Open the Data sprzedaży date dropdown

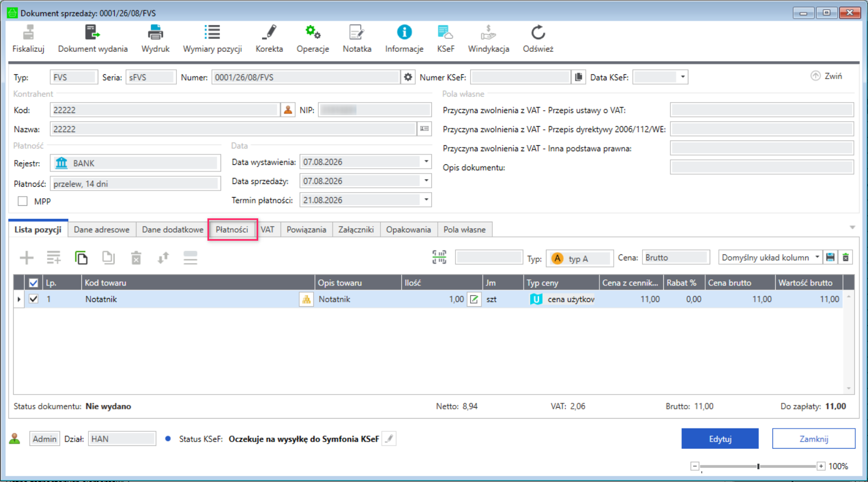click(x=426, y=181)
